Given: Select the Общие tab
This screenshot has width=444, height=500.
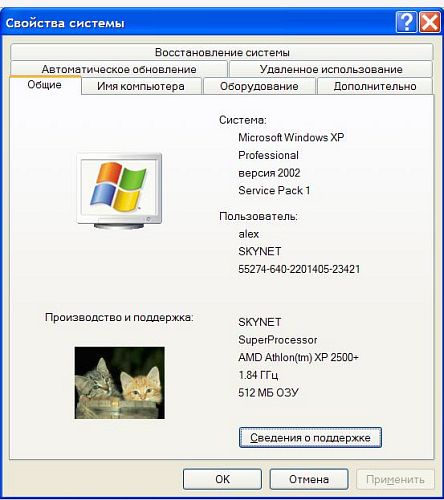Looking at the screenshot, I should tap(45, 85).
